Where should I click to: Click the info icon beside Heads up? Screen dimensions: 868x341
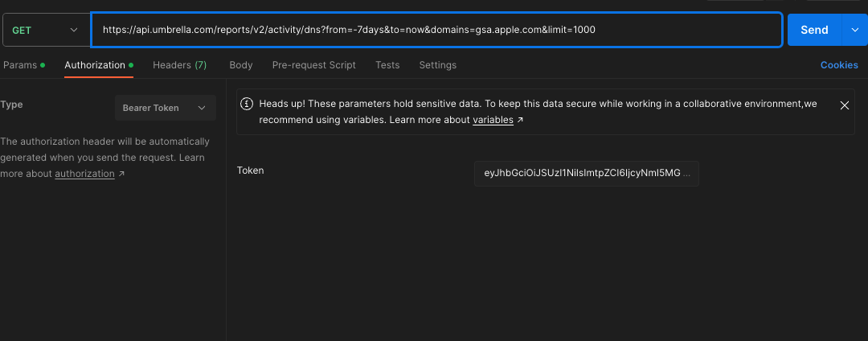[247, 104]
